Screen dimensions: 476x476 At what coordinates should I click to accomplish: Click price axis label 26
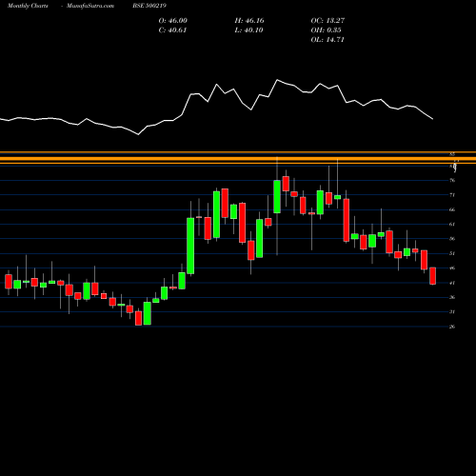point(452,327)
